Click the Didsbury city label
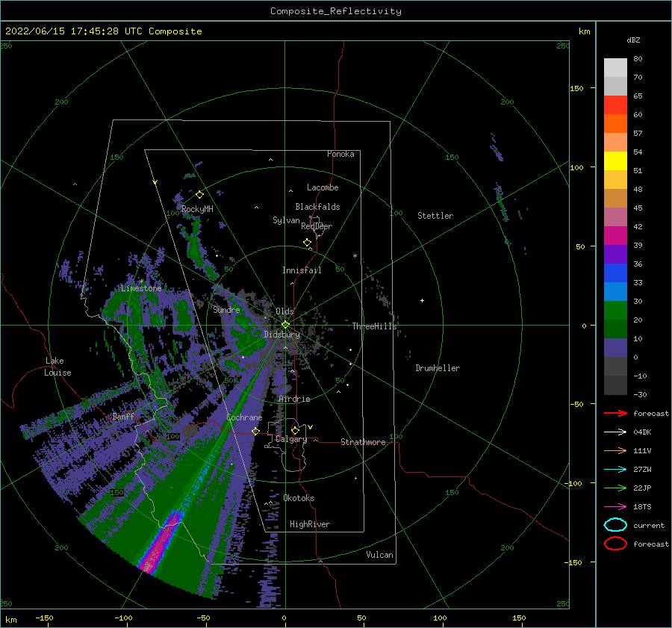The width and height of the screenshot is (672, 628). [282, 335]
